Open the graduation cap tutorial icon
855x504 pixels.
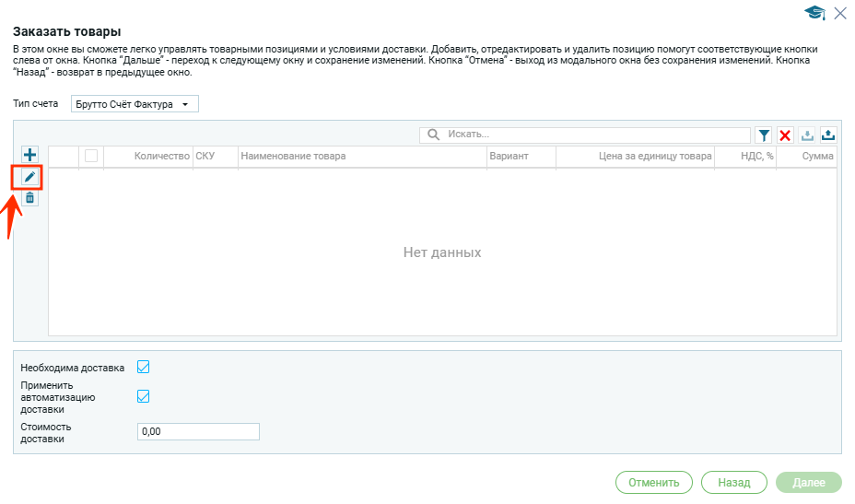814,12
